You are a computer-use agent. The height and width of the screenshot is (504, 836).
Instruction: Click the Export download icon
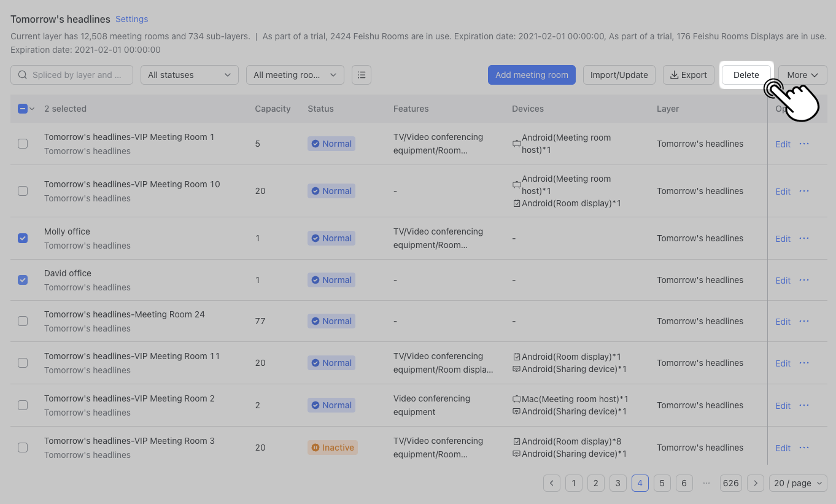click(x=673, y=74)
